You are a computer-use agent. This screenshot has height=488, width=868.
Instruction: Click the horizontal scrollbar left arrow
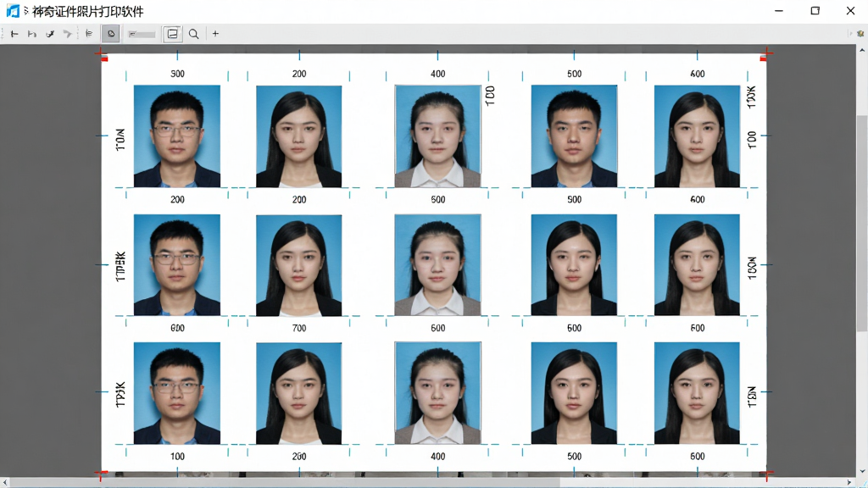click(x=5, y=482)
